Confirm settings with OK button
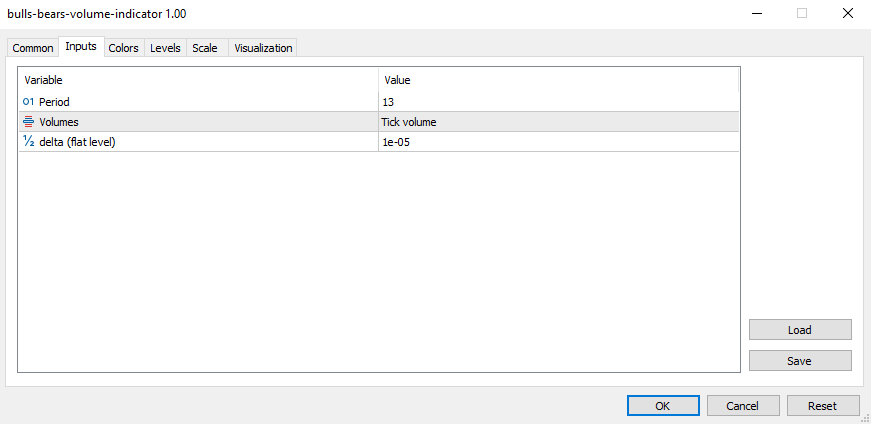 [663, 406]
